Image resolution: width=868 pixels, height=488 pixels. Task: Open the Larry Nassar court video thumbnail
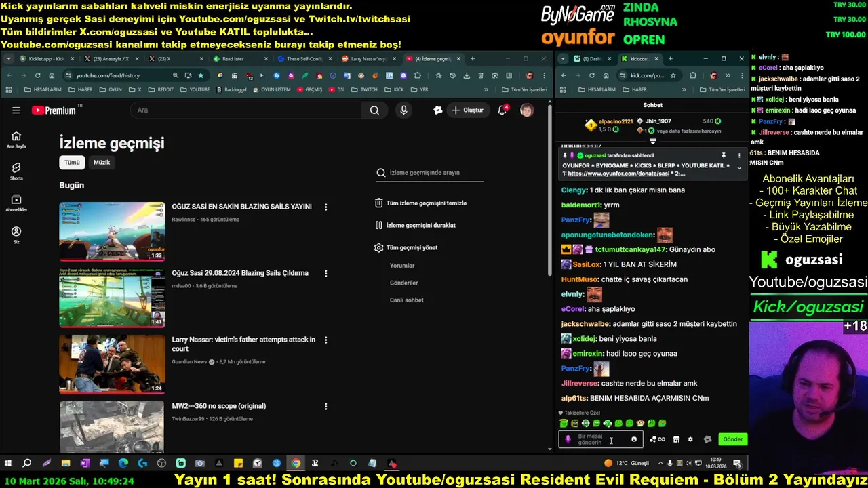[112, 364]
